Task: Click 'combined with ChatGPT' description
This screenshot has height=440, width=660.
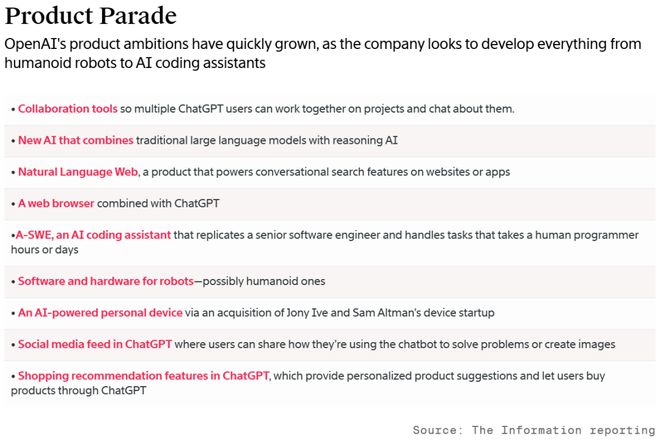Action: 158,203
